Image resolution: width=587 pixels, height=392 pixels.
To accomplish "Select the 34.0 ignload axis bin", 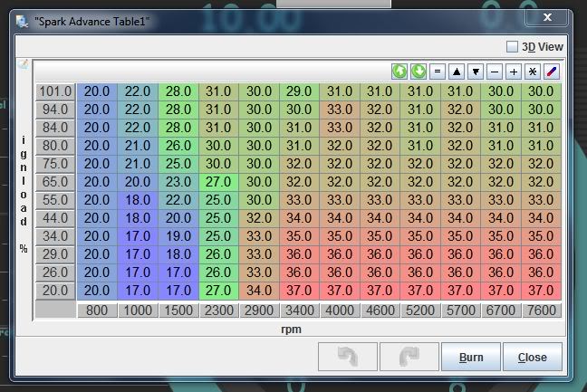I will (x=55, y=236).
